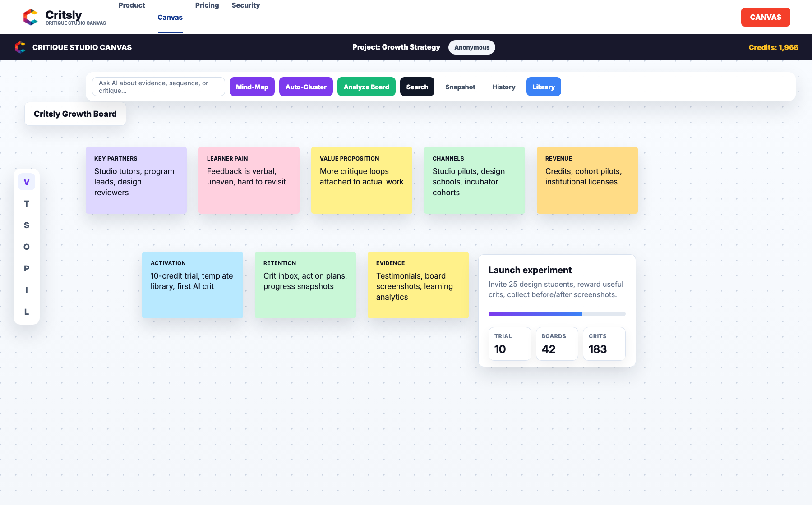Click the small logo in Critique Studio bar
812x505 pixels.
[x=20, y=47]
